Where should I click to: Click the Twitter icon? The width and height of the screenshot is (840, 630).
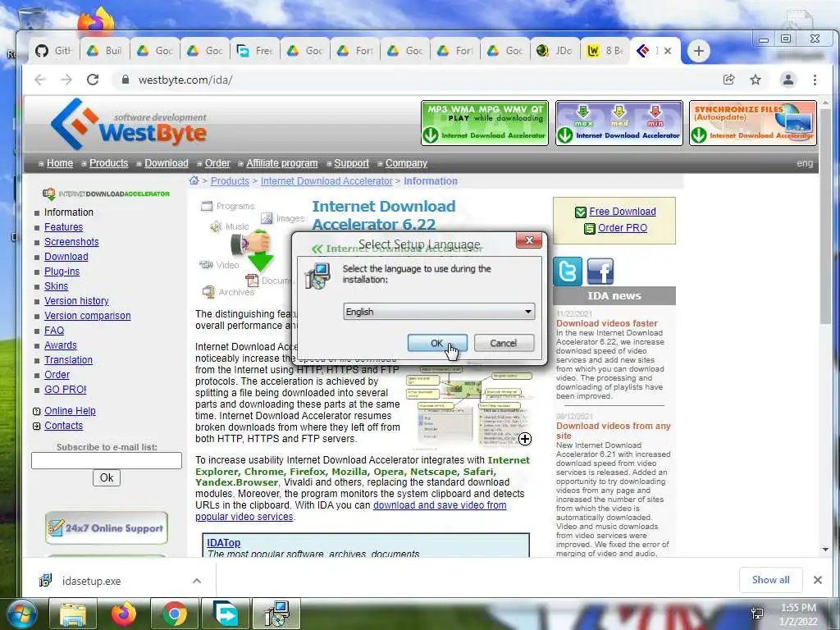coord(568,271)
